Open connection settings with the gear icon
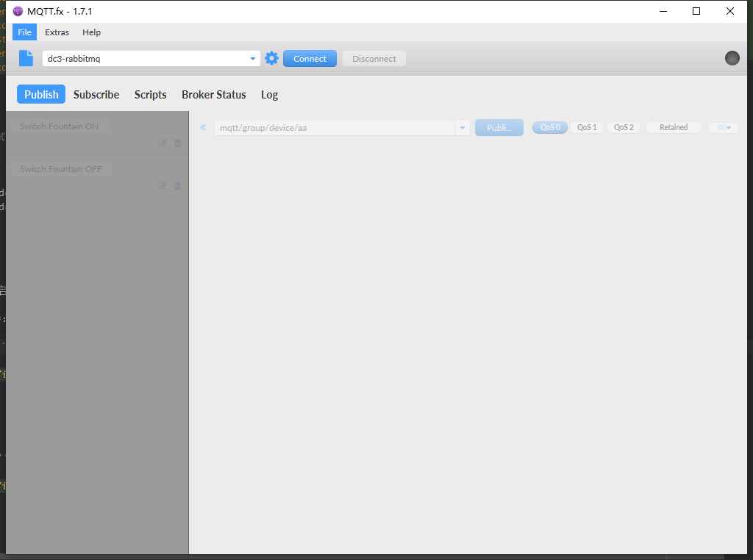Image resolution: width=753 pixels, height=560 pixels. 271,59
